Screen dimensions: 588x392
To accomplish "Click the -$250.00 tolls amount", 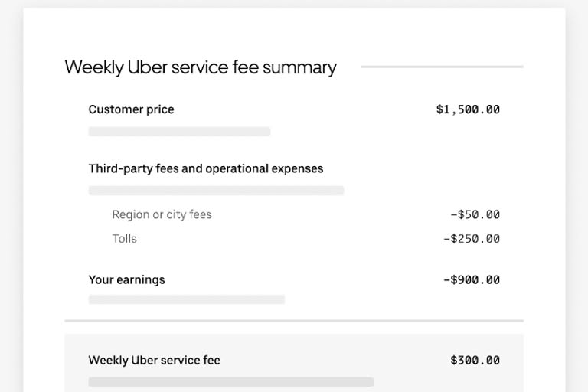I will [472, 239].
